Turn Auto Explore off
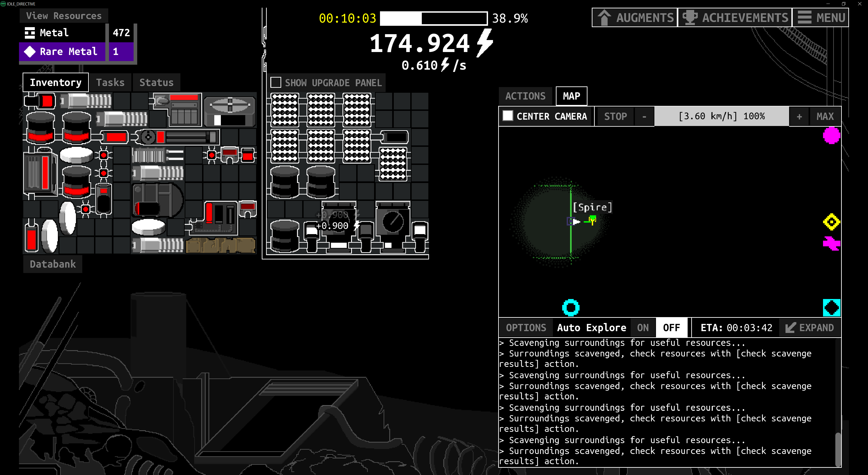This screenshot has width=868, height=475. point(671,328)
